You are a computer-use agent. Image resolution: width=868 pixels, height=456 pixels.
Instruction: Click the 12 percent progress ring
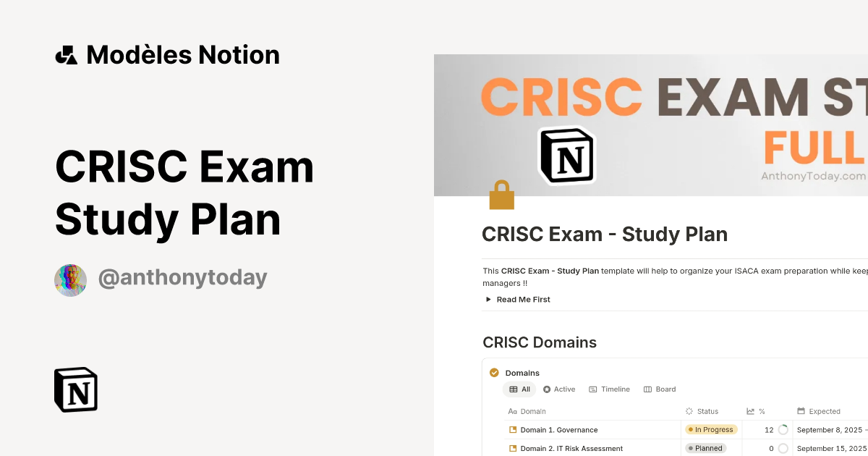(783, 430)
